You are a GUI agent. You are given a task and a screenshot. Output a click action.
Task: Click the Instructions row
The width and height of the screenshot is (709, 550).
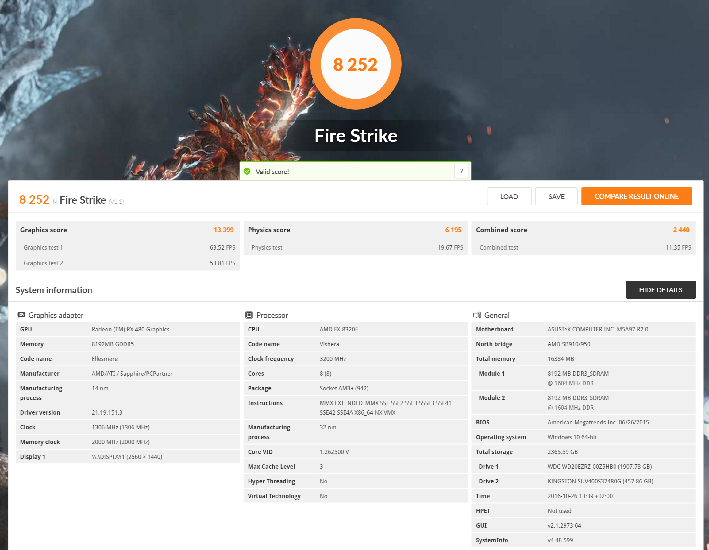356,408
